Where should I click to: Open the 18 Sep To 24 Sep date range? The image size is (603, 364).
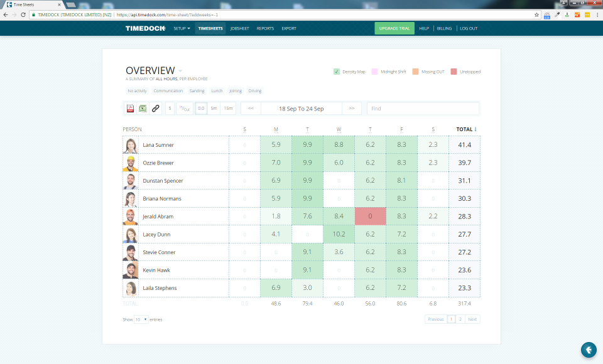coord(301,109)
